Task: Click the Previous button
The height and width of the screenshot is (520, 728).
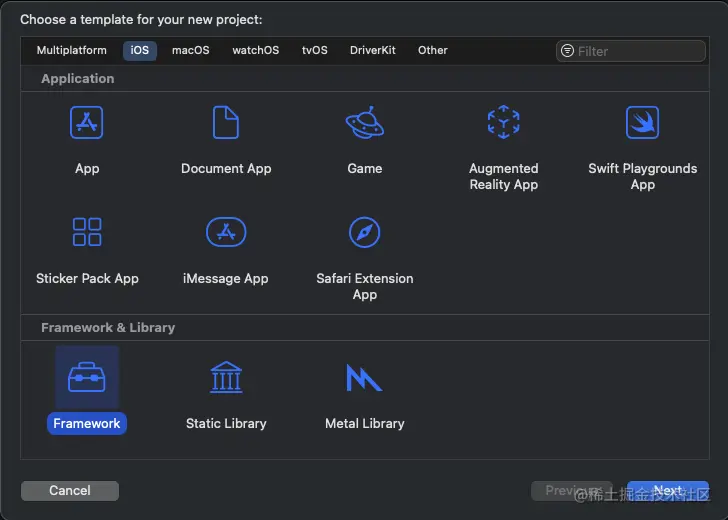Action: click(572, 491)
